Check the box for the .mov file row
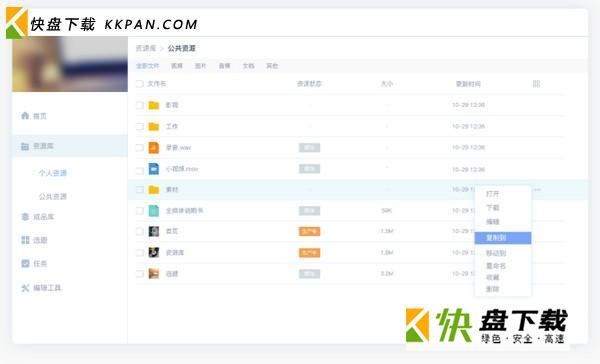Viewport: 600px width, 364px height. (140, 170)
